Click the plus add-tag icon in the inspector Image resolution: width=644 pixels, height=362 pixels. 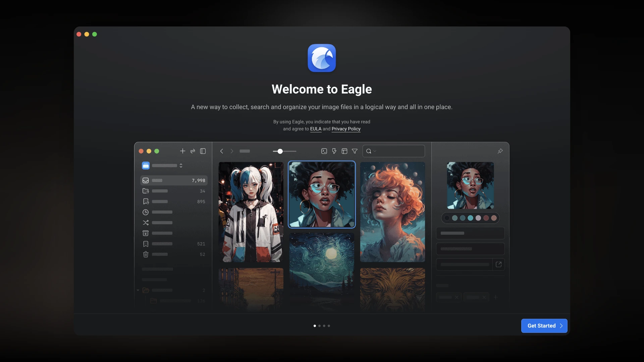click(x=496, y=297)
